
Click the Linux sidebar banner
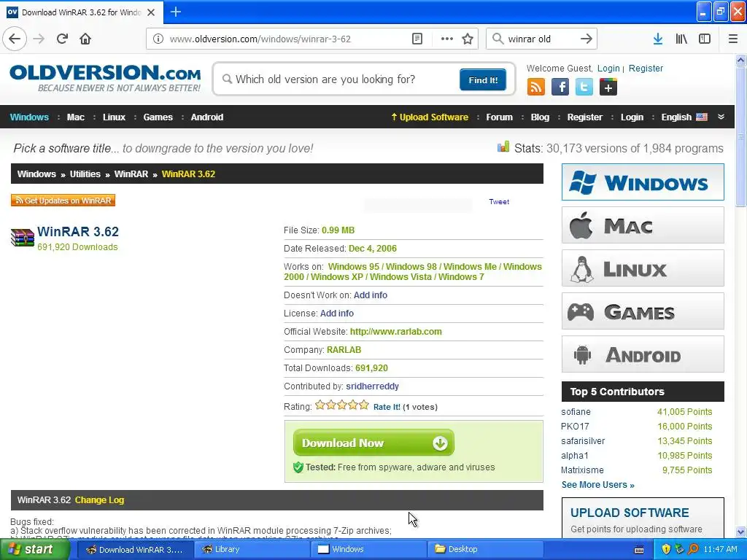[643, 268]
